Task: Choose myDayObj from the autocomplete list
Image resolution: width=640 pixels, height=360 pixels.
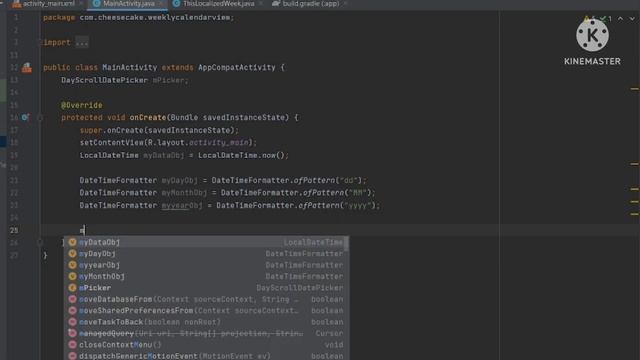Action: (206, 254)
